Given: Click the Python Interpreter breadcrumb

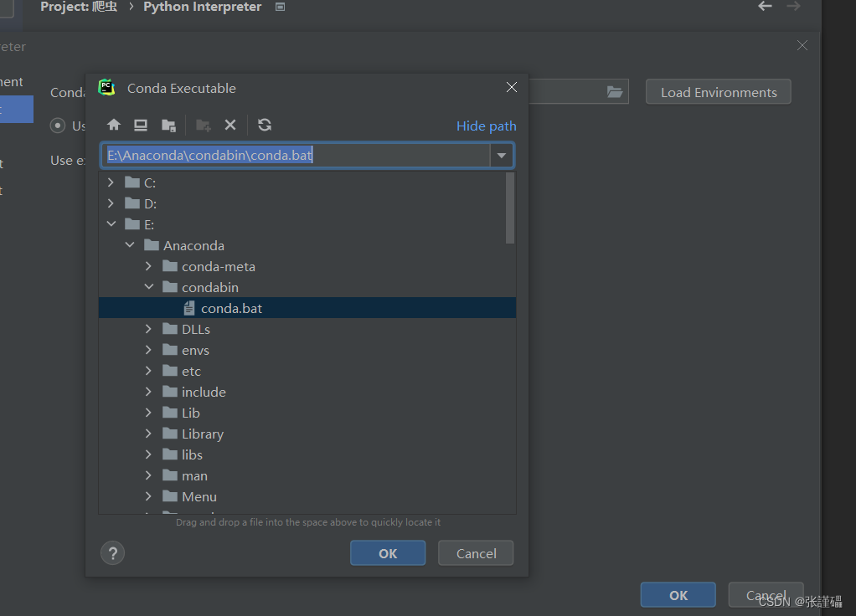Looking at the screenshot, I should 202,8.
